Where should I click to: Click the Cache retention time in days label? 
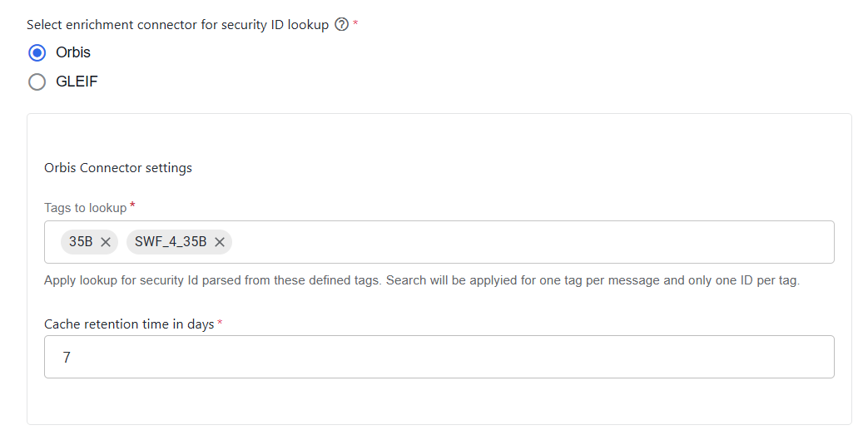(x=129, y=324)
